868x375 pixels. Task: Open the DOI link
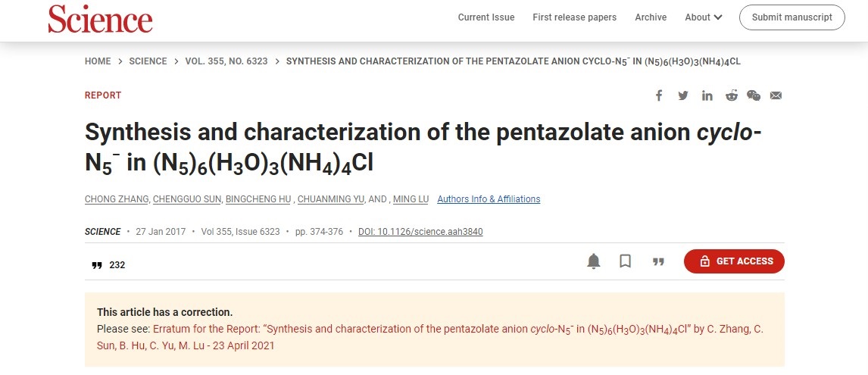[x=420, y=232]
